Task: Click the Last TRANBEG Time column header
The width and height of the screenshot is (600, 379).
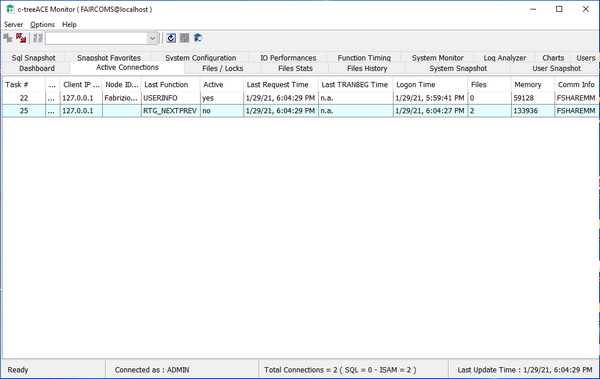Action: tap(355, 85)
